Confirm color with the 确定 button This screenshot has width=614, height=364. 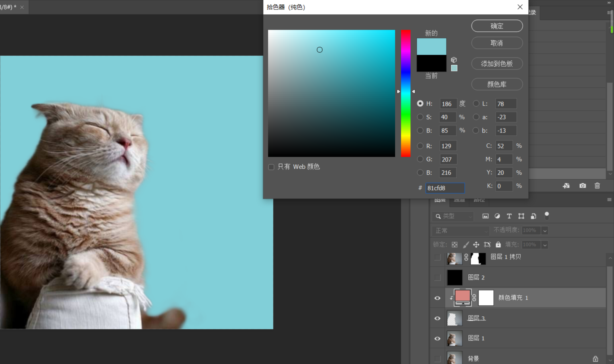[497, 26]
